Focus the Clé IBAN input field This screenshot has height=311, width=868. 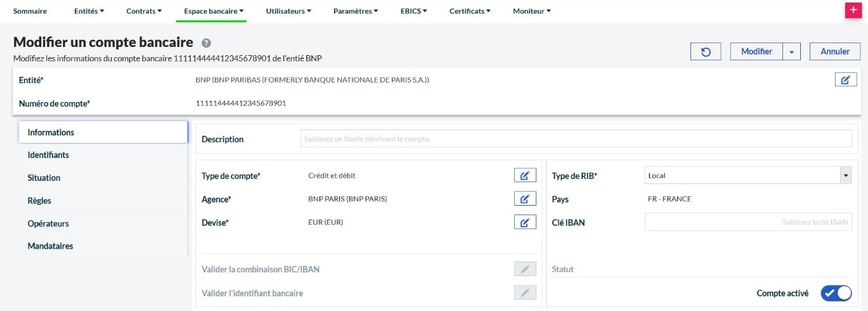pos(748,222)
